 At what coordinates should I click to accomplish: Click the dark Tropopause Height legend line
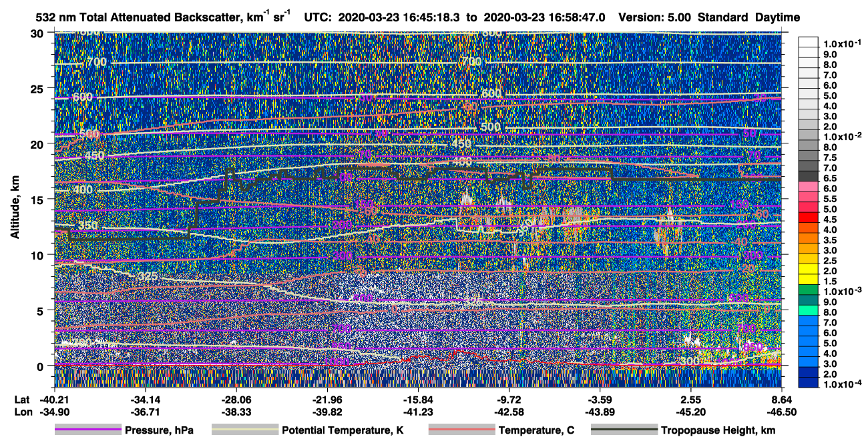pos(624,430)
